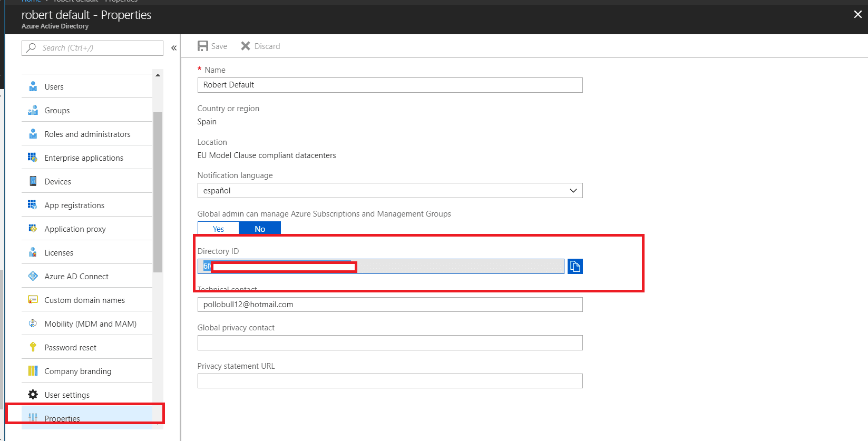
Task: Click the Properties sliders icon
Action: pos(33,418)
